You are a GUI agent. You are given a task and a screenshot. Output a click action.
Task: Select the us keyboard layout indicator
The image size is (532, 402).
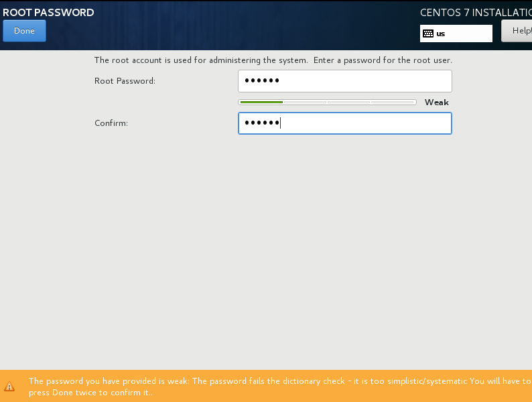point(456,33)
